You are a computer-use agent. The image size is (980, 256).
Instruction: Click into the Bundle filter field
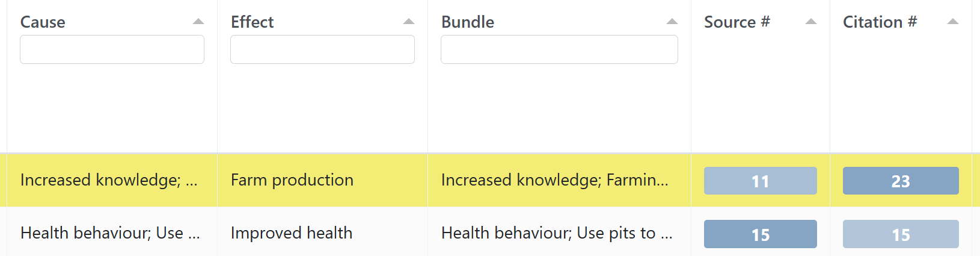pos(559,49)
